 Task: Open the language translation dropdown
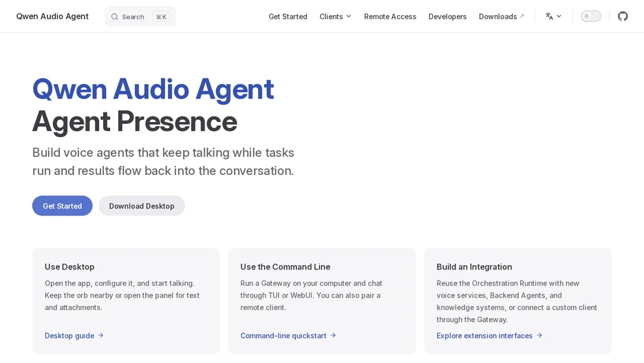pos(553,17)
